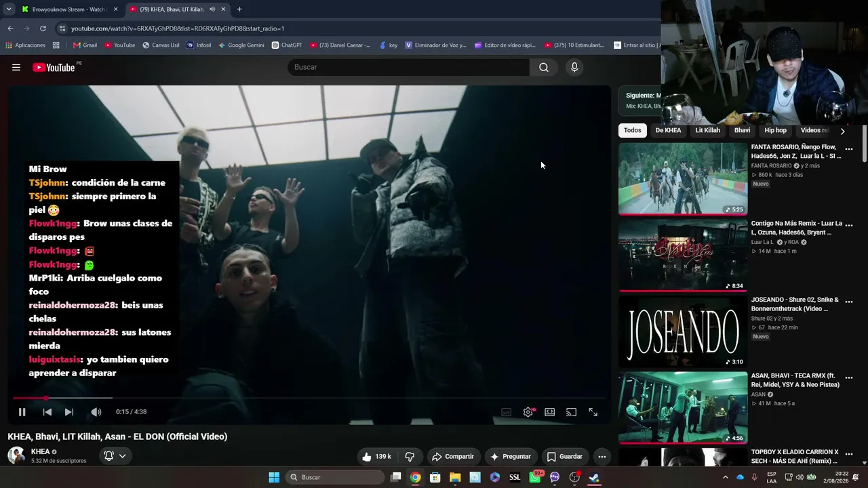Viewport: 868px width, 488px height.
Task: Filter recommendations by Lit Killah
Action: tap(707, 130)
